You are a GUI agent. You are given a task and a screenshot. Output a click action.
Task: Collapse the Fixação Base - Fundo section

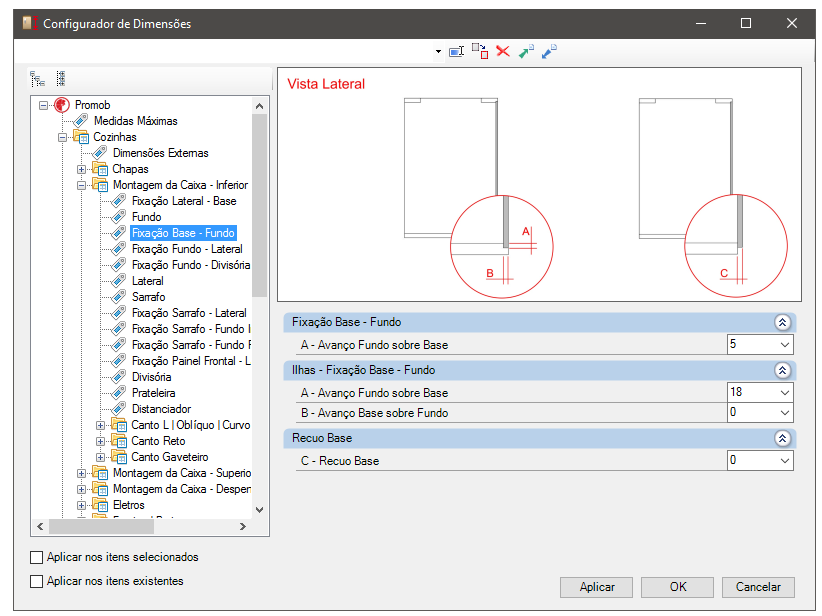tap(782, 322)
